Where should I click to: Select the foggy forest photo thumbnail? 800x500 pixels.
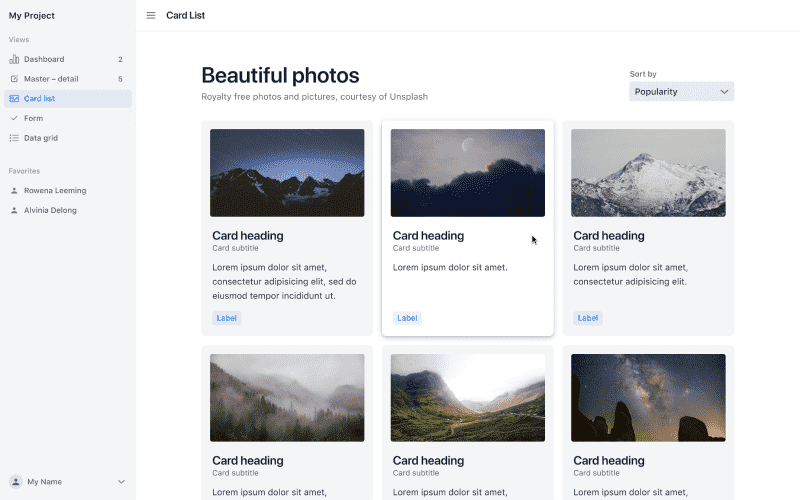coord(287,397)
